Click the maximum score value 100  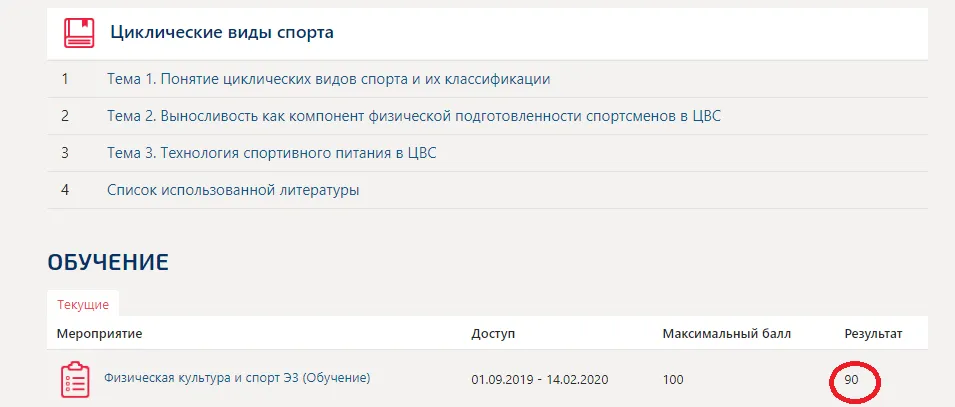point(674,380)
